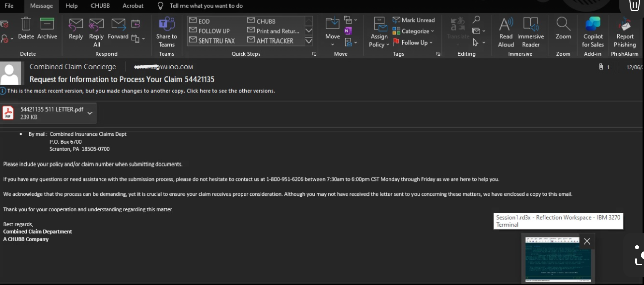Close the Reflection Workspace thumbnail preview
Screen dimensions: 644x285
coord(587,241)
